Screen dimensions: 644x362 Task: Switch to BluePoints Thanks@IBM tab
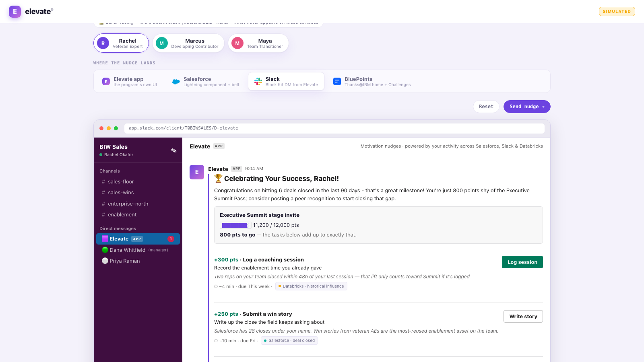pyautogui.click(x=372, y=82)
